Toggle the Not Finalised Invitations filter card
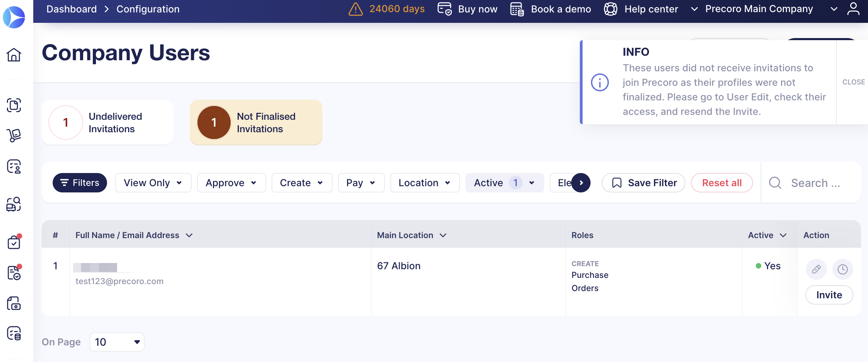This screenshot has height=362, width=868. (x=256, y=123)
